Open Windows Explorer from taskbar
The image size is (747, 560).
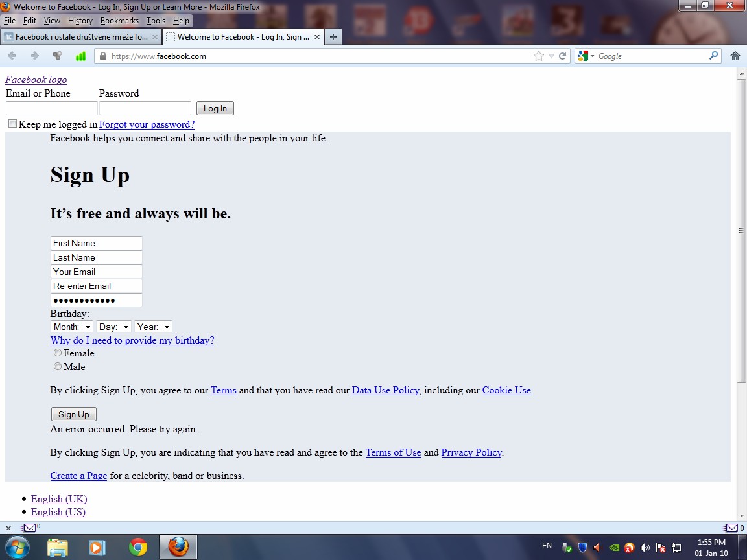58,547
